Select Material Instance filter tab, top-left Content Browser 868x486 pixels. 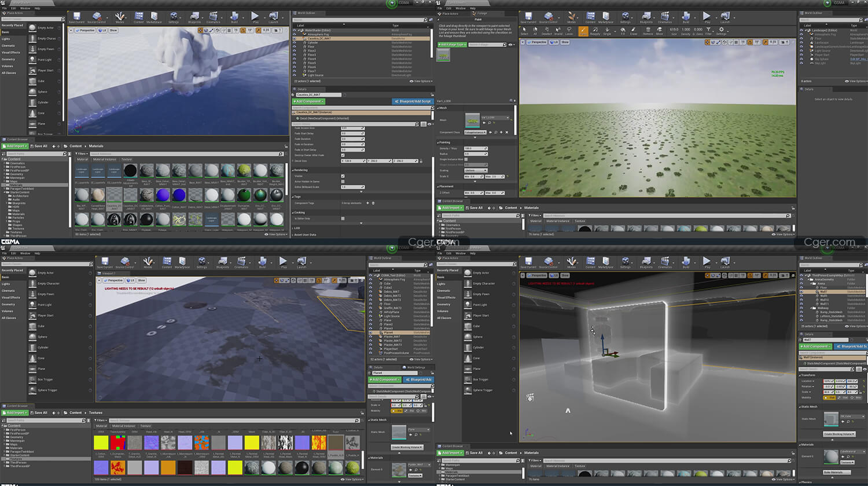[x=105, y=159]
